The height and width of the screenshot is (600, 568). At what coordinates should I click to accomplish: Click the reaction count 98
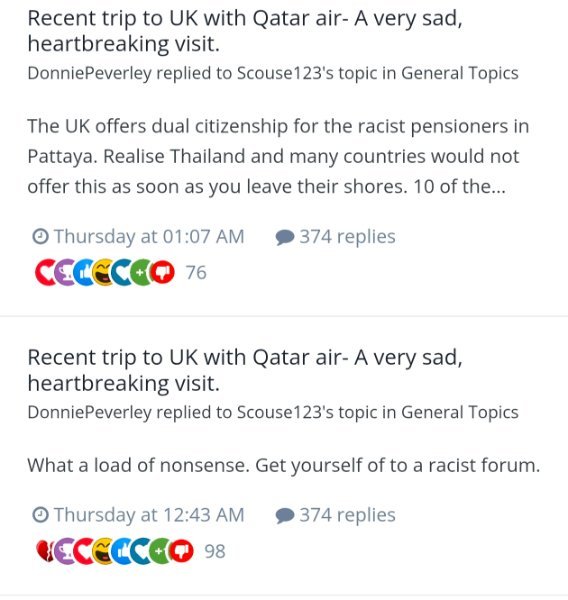point(215,551)
